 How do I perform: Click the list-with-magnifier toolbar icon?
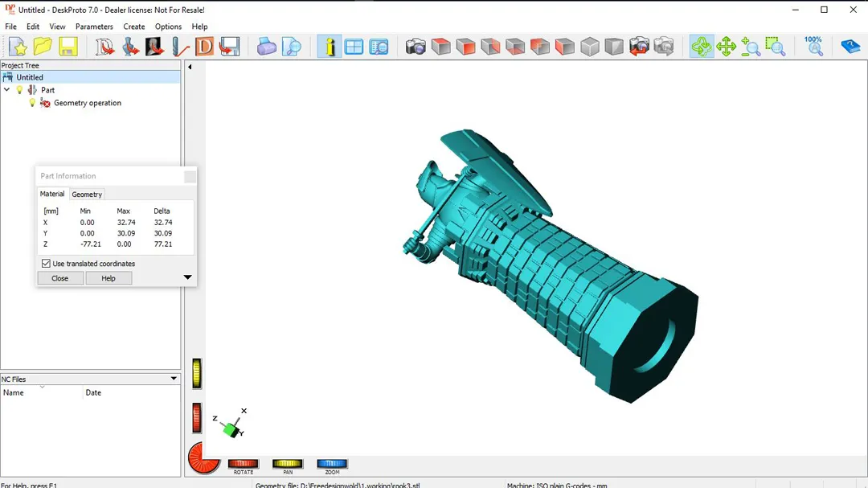coord(379,47)
